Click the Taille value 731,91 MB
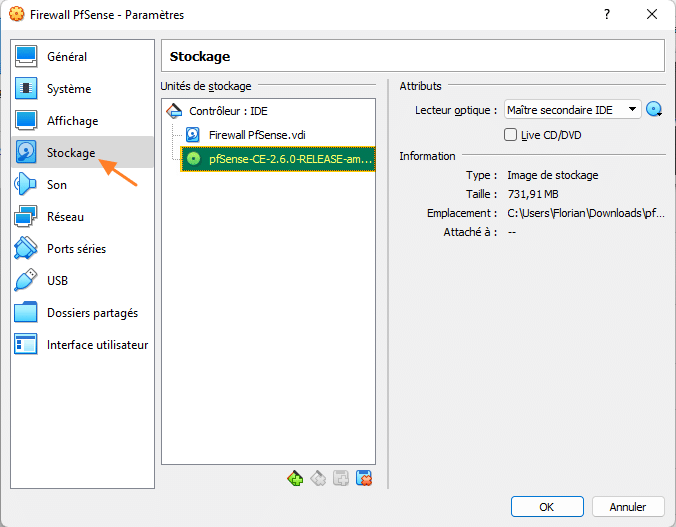Screen dimensions: 676x527 pyautogui.click(x=533, y=194)
